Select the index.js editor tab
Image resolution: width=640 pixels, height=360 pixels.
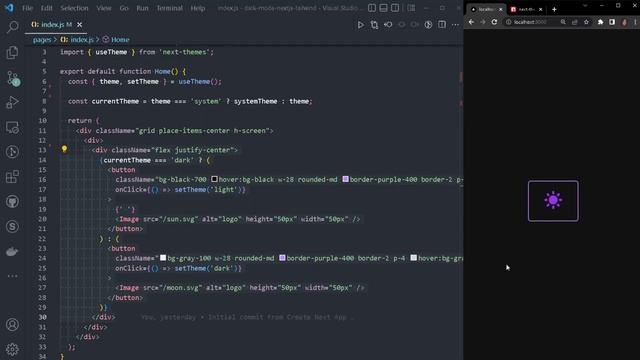tap(56, 25)
